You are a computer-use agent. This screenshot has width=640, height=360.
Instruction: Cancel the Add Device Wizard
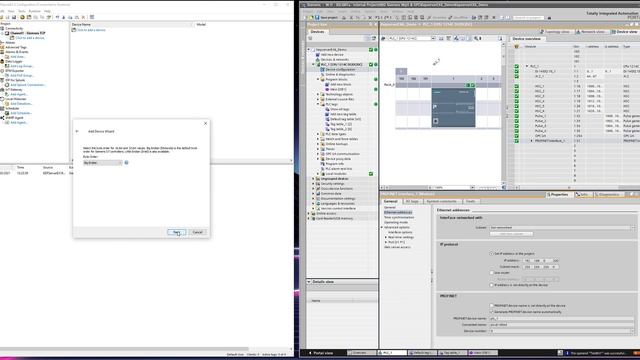point(198,232)
